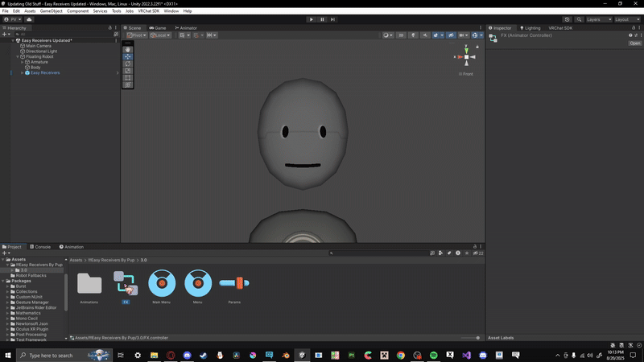Select the Animations folder
This screenshot has width=644, height=362.
click(x=89, y=283)
